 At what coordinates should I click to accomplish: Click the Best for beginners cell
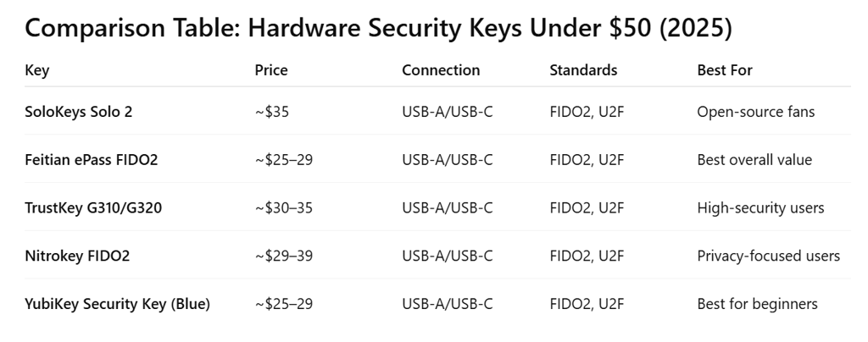tap(757, 304)
